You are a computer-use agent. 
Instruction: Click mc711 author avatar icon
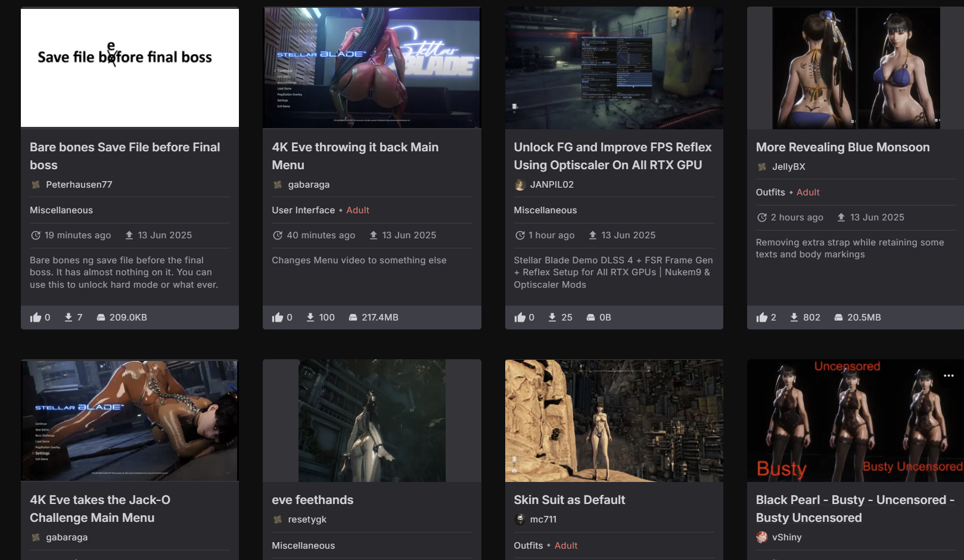pyautogui.click(x=520, y=519)
